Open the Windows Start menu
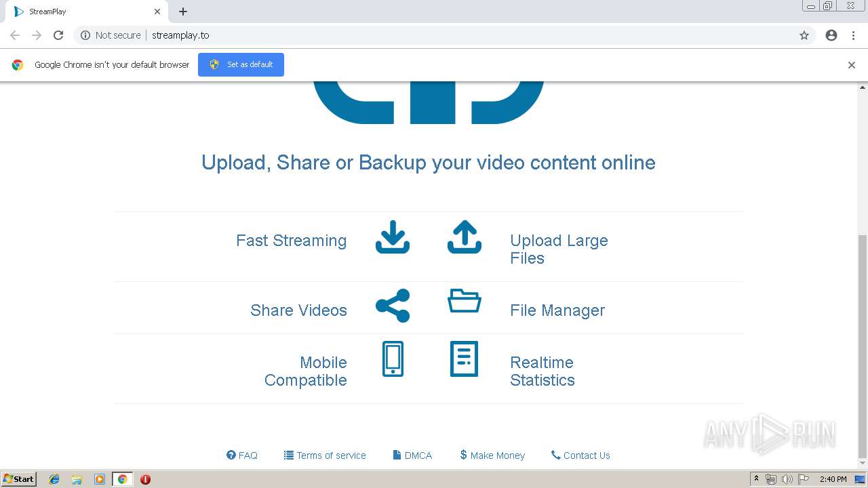The image size is (868, 488). pos(19,479)
